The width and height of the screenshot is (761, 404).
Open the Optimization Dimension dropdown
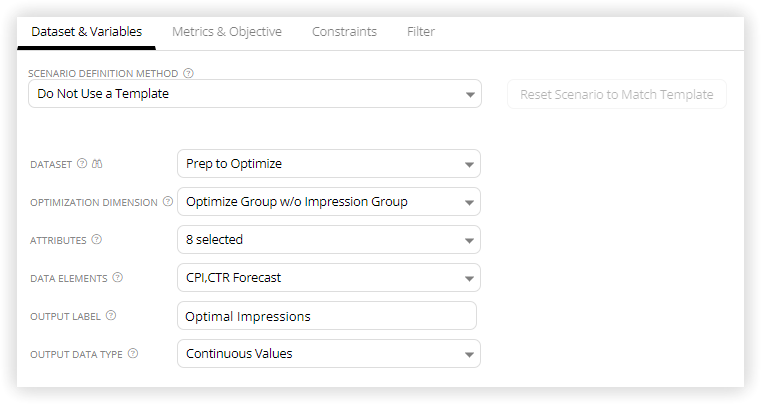[329, 202]
